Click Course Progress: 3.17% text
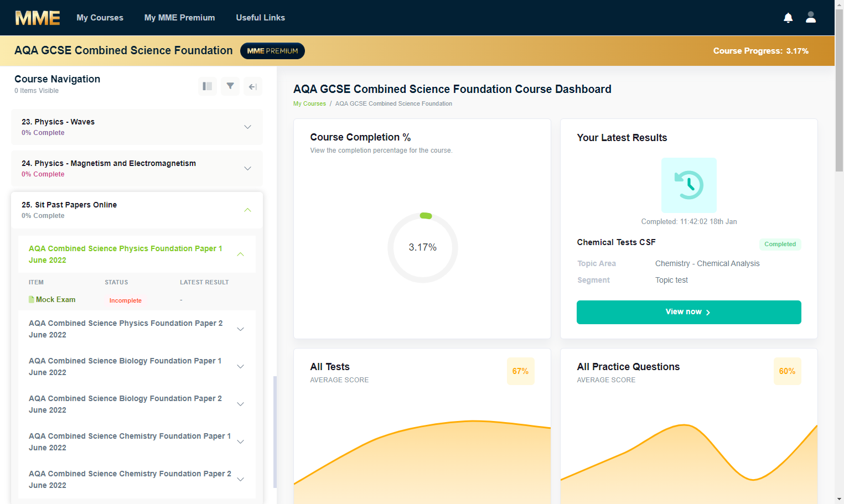This screenshot has height=504, width=844. coord(760,51)
